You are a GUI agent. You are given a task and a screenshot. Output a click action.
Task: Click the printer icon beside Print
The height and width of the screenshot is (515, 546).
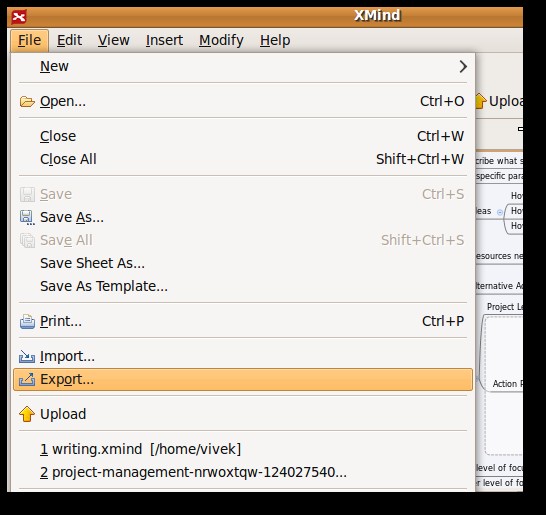click(27, 321)
